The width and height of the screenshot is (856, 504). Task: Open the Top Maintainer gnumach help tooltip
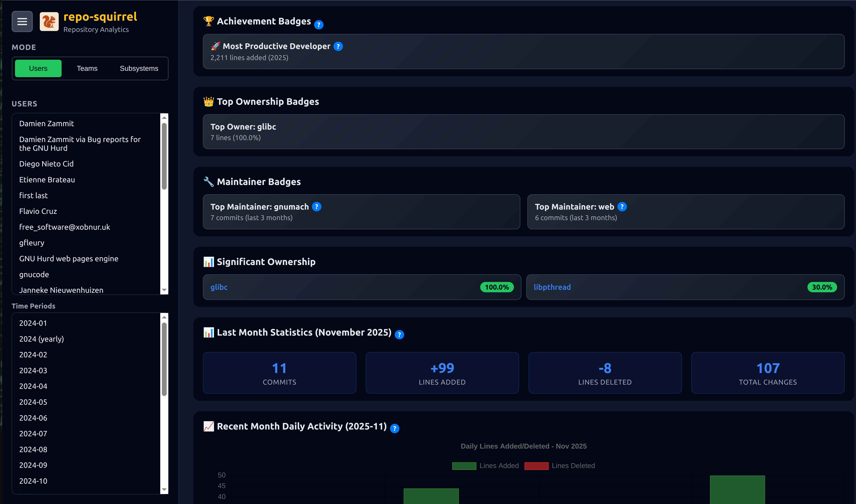[317, 207]
